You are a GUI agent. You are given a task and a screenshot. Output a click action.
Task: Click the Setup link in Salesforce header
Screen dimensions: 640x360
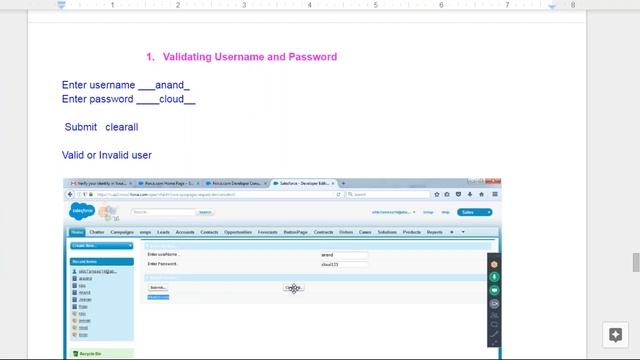[428, 212]
